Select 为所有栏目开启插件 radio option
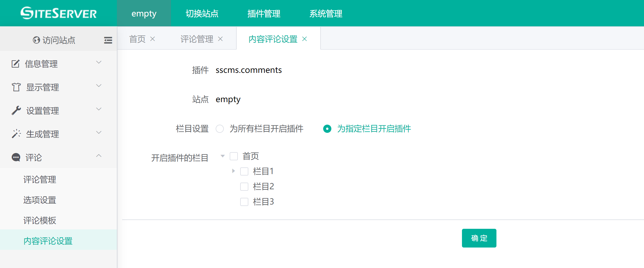This screenshot has width=644, height=268. 220,129
